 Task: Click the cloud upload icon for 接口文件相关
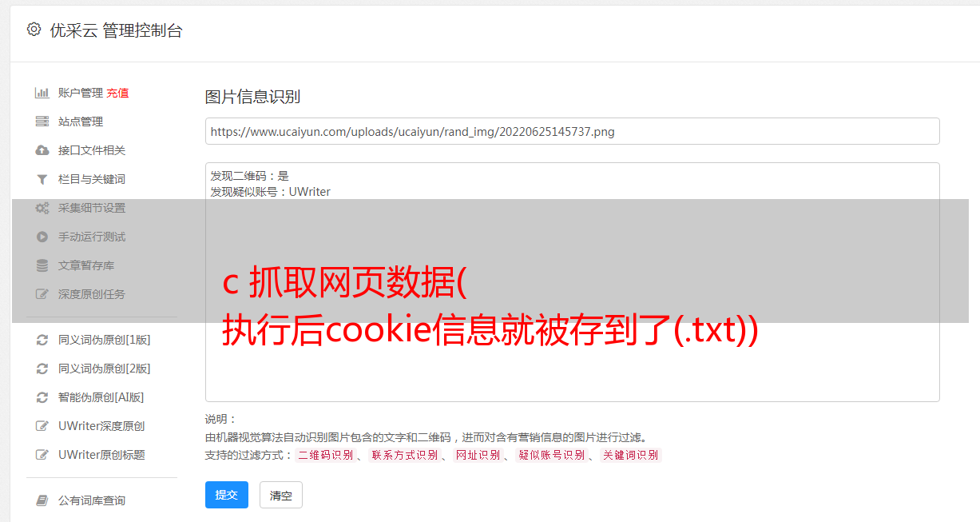pyautogui.click(x=42, y=150)
